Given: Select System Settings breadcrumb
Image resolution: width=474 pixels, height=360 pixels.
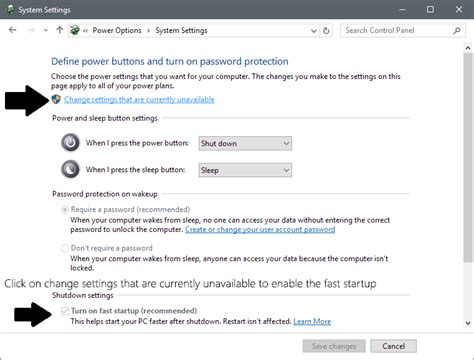Looking at the screenshot, I should (x=181, y=30).
